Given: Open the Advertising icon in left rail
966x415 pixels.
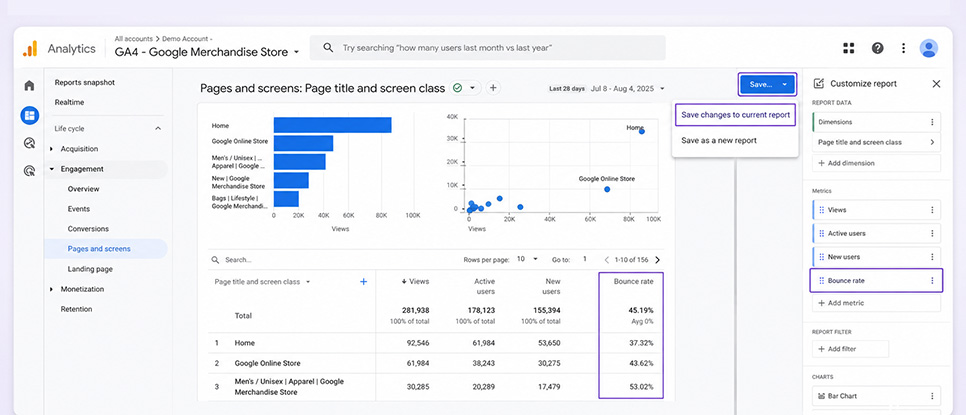Looking at the screenshot, I should click(29, 171).
